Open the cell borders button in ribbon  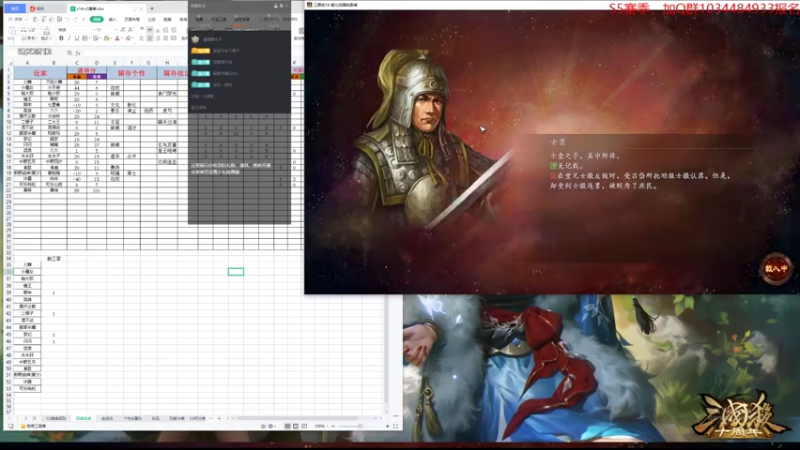pos(84,38)
